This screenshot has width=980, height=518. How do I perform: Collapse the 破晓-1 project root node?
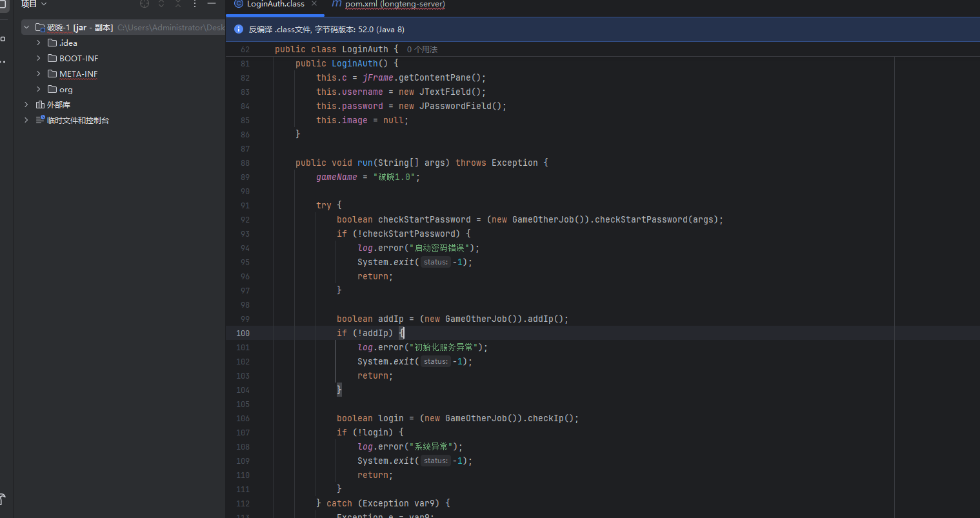click(26, 28)
